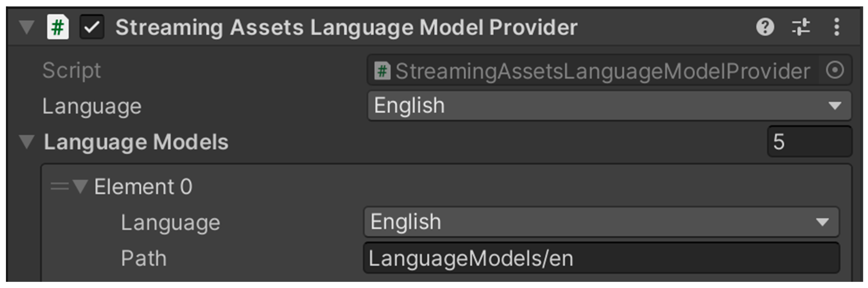Click the script object picker circle icon
The width and height of the screenshot is (868, 288).
[x=835, y=70]
